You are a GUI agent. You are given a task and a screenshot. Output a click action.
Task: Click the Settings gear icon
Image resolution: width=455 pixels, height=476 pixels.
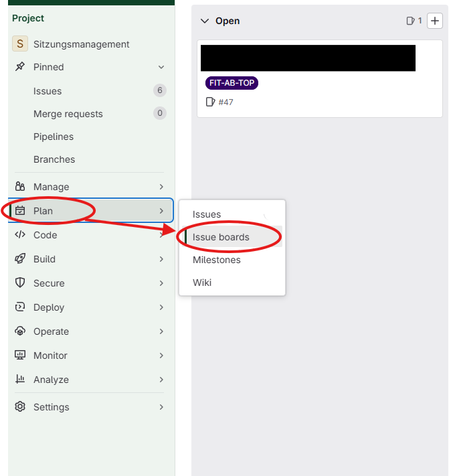20,406
